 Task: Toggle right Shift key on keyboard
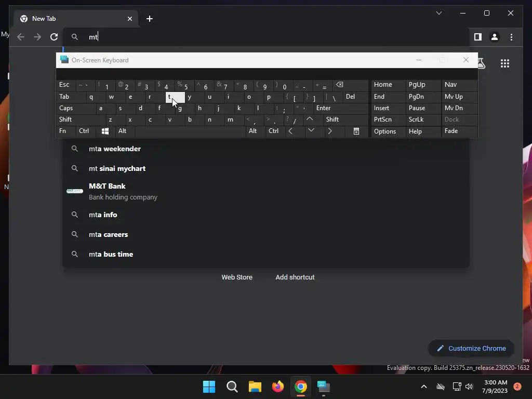(345, 119)
